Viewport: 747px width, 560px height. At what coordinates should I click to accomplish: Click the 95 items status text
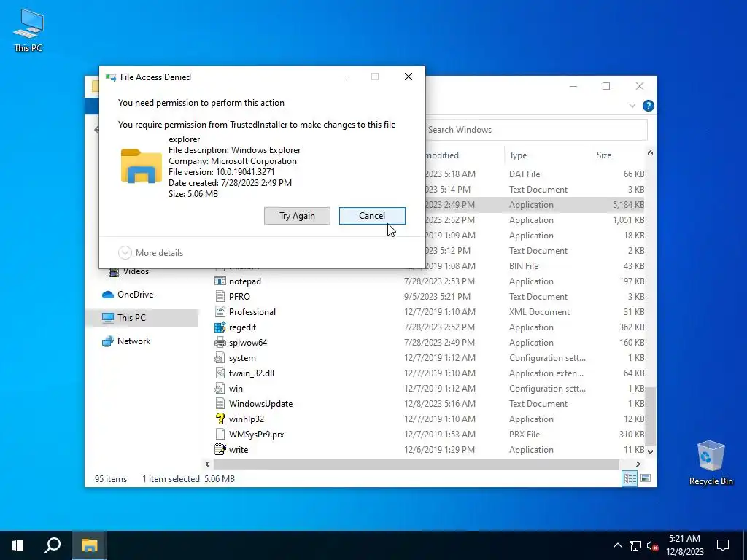click(111, 479)
